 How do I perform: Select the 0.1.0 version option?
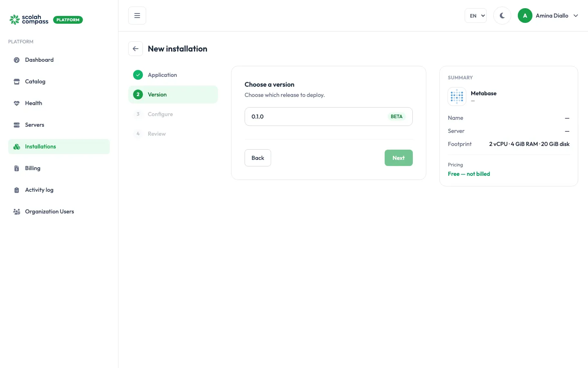point(329,117)
